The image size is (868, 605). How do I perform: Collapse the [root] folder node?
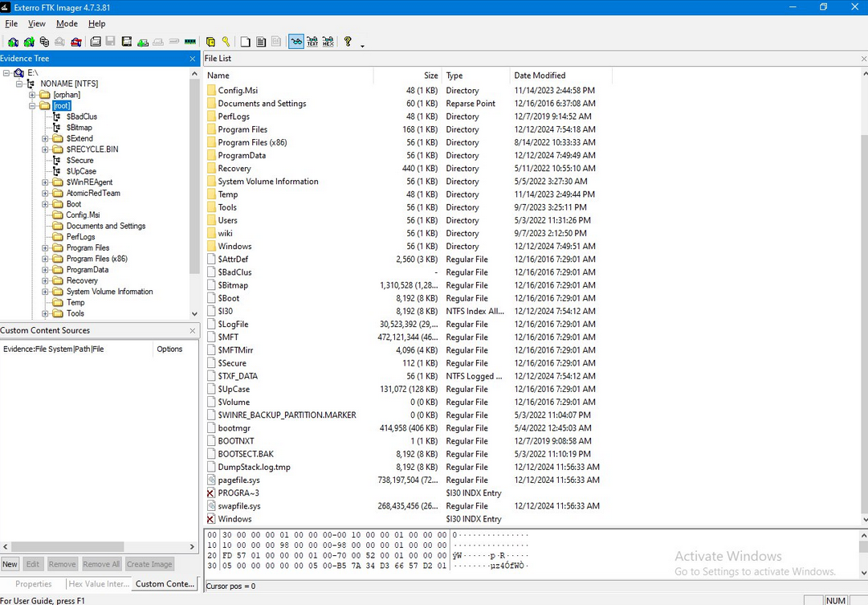coord(33,106)
